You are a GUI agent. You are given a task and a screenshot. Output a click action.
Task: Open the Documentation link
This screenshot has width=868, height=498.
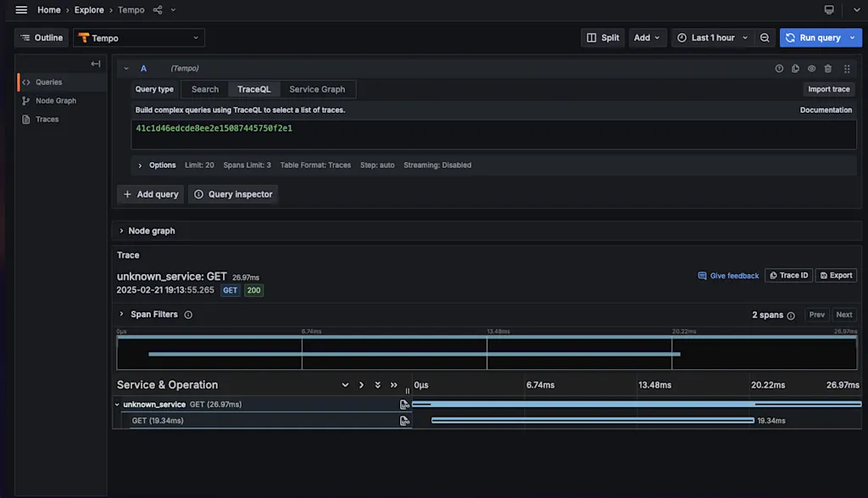click(826, 109)
